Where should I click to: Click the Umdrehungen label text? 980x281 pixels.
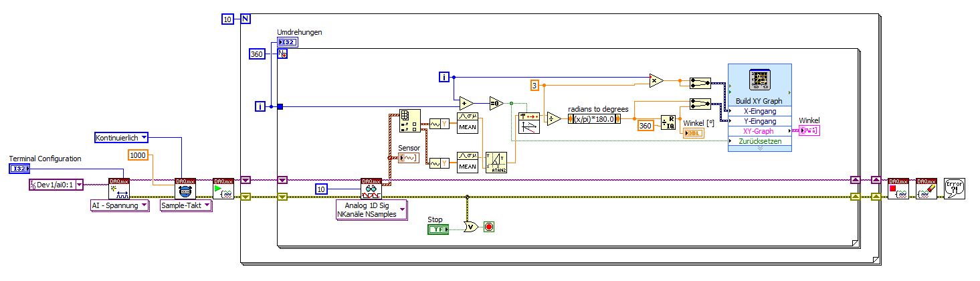tap(300, 32)
